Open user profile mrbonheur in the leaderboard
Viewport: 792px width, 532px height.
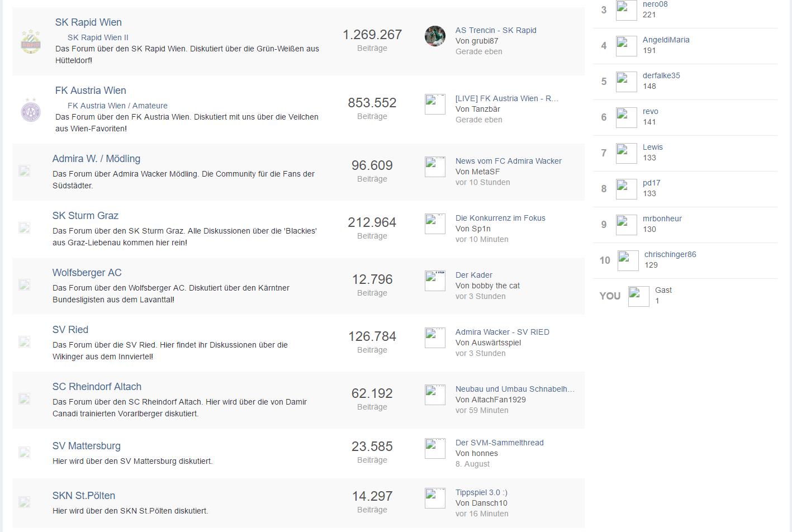pos(662,218)
